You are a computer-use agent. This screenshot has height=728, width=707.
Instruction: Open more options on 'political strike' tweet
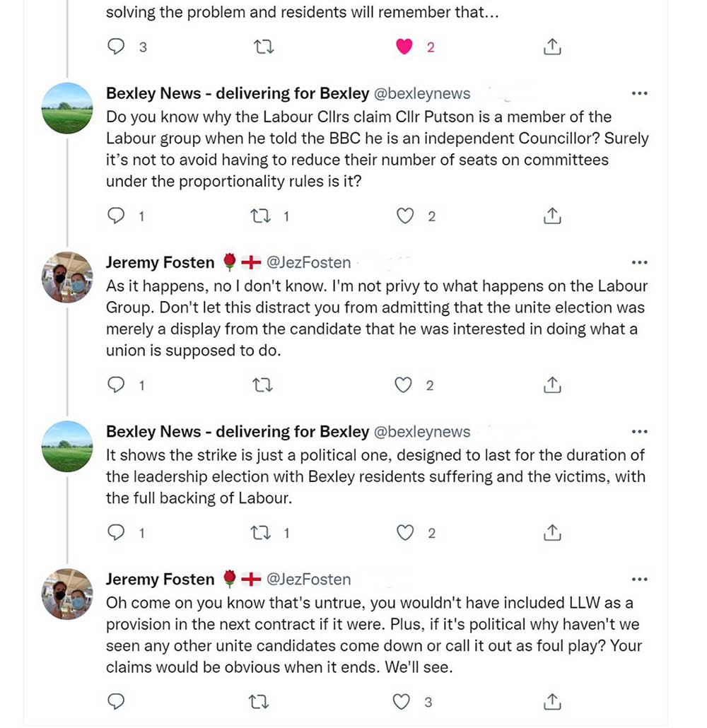(639, 432)
